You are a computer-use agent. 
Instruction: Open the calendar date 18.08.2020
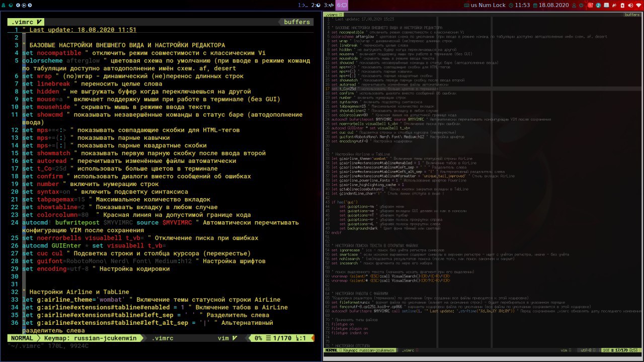553,5
